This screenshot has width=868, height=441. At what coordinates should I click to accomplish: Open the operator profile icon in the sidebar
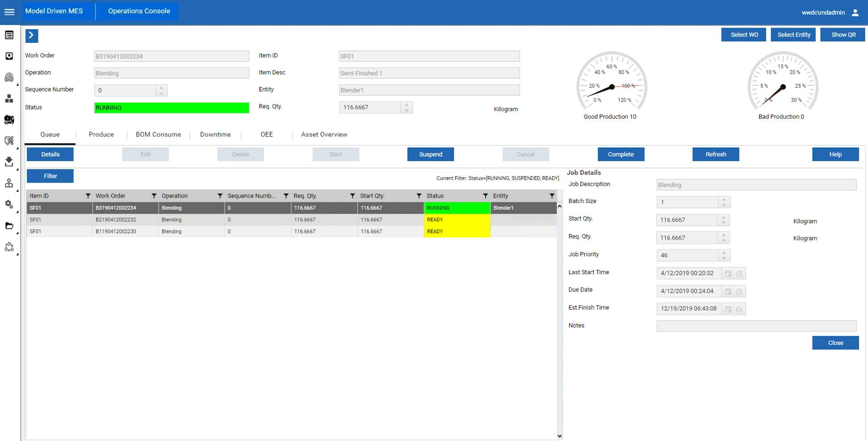[x=9, y=183]
